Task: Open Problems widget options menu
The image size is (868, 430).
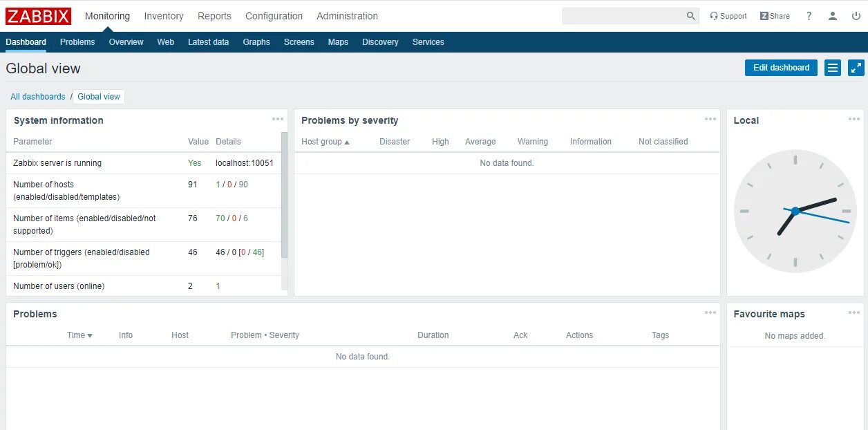Action: click(x=710, y=312)
